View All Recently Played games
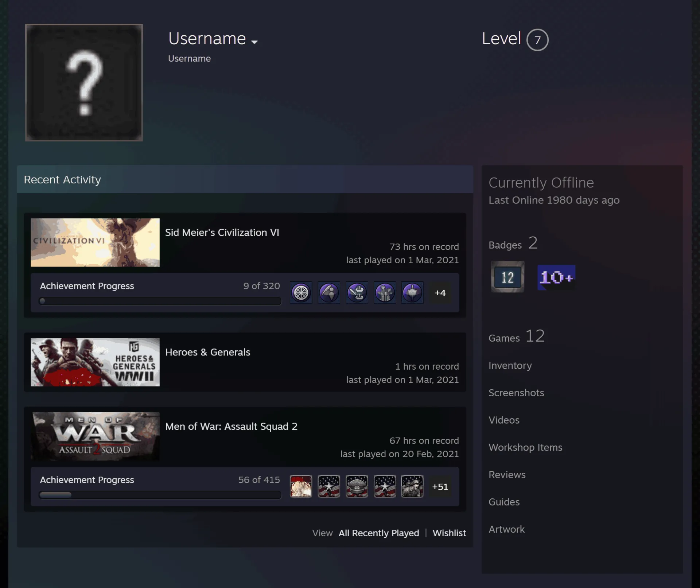 click(379, 533)
